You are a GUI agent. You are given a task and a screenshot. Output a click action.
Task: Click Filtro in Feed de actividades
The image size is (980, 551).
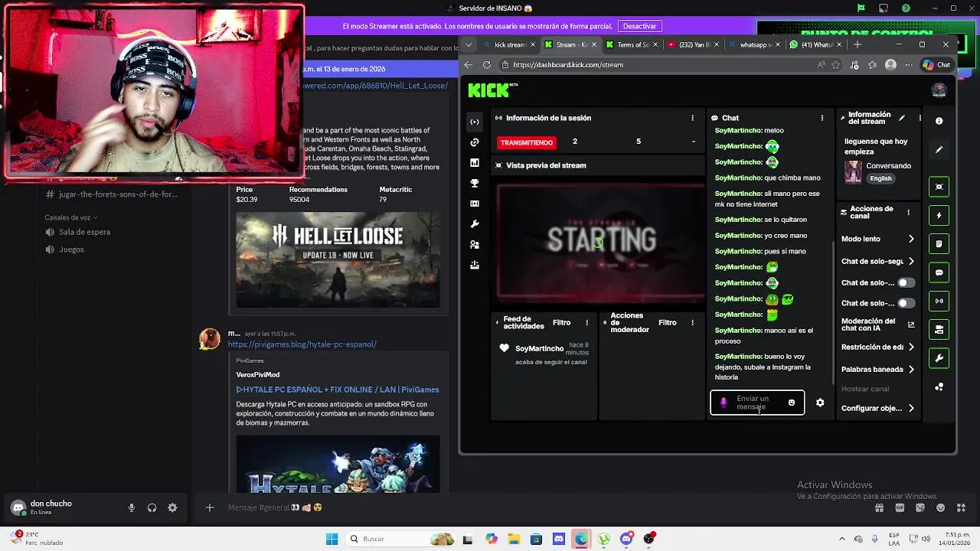(x=561, y=322)
